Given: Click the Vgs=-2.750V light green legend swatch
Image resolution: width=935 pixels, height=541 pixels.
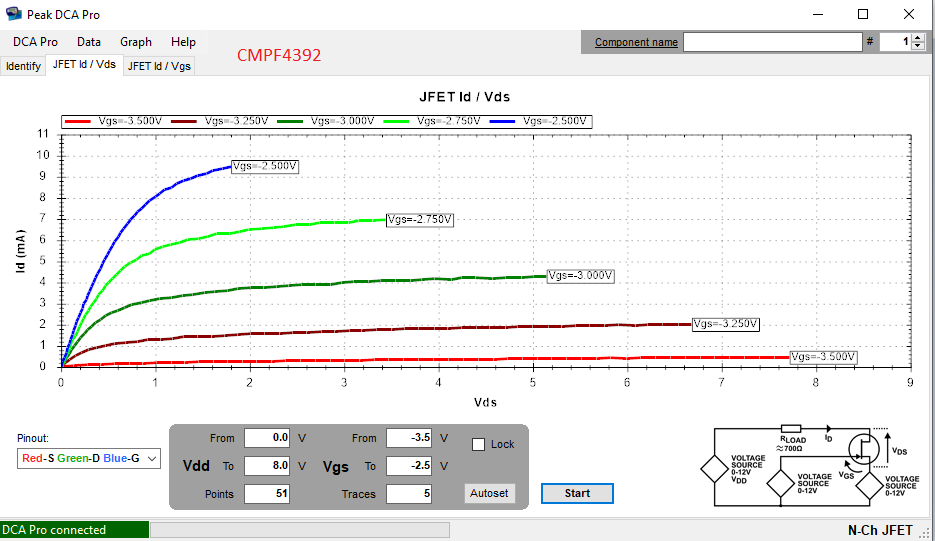Looking at the screenshot, I should click(396, 121).
